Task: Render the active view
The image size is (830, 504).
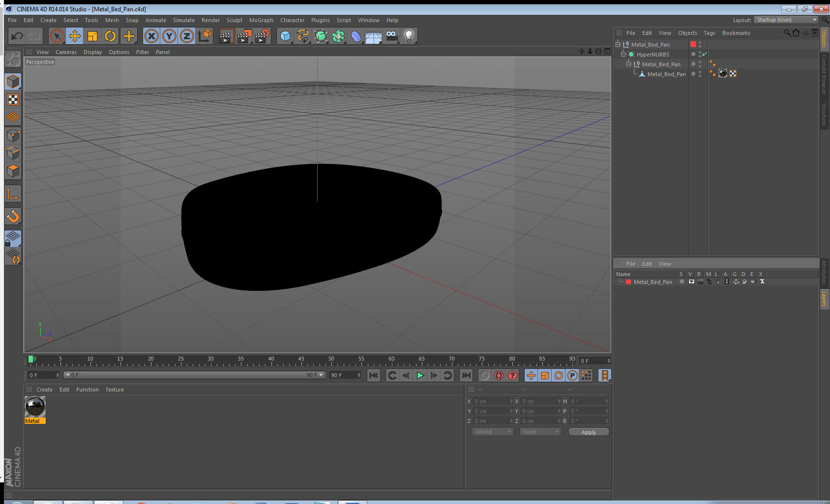Action: [226, 36]
